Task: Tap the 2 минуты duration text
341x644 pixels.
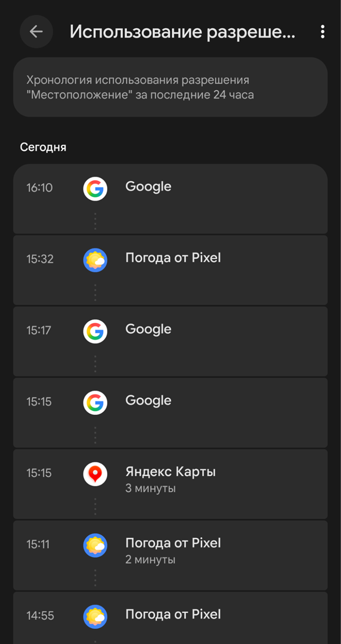Action: click(x=150, y=560)
